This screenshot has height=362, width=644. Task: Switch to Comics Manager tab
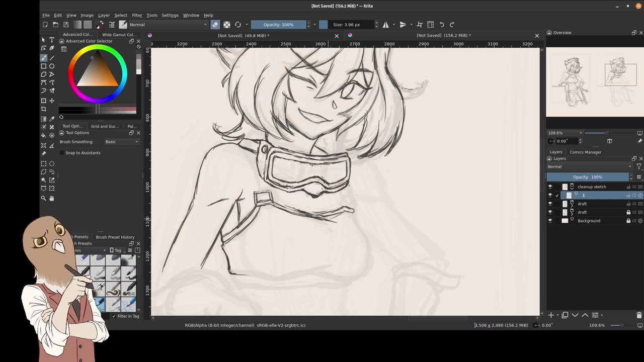(x=585, y=152)
